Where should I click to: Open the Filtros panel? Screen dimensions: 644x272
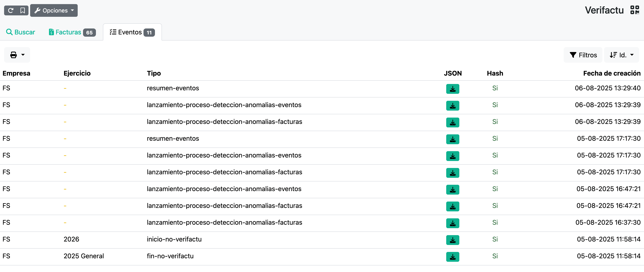(x=583, y=55)
